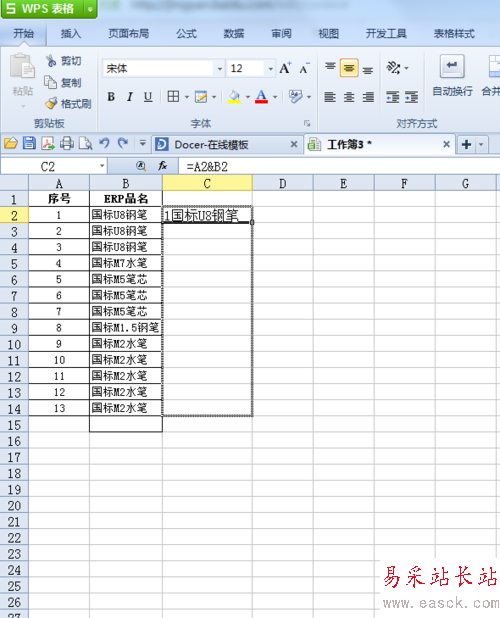Click the Paste (粘贴) clipboard icon
The width and height of the screenshot is (500, 618).
(22, 67)
